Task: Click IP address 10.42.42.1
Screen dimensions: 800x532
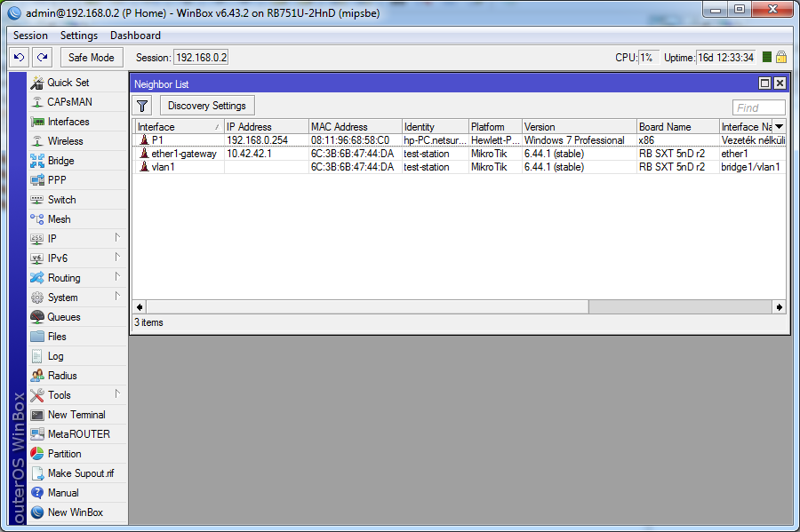Action: point(250,154)
